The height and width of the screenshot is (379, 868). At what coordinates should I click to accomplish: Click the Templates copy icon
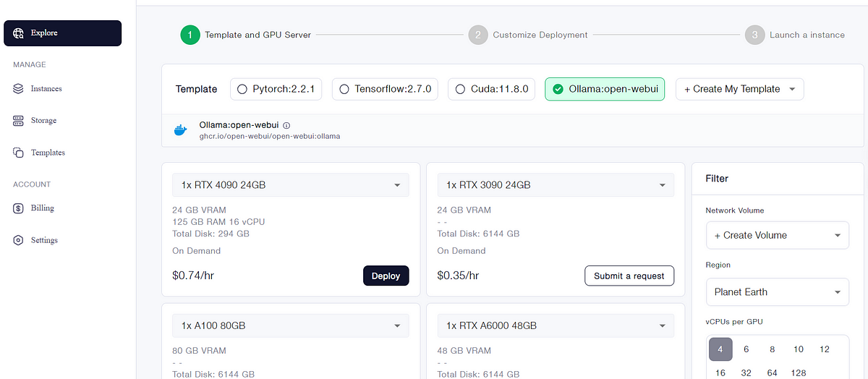tap(19, 153)
